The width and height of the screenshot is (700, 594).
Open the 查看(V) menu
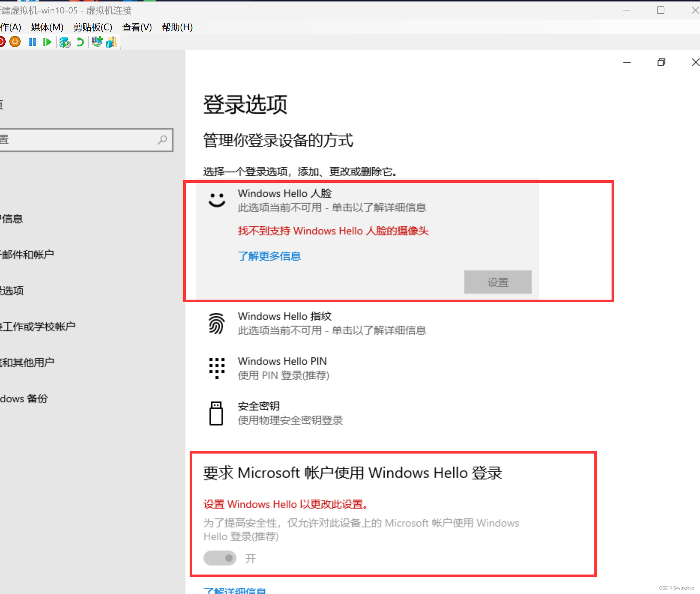(137, 27)
